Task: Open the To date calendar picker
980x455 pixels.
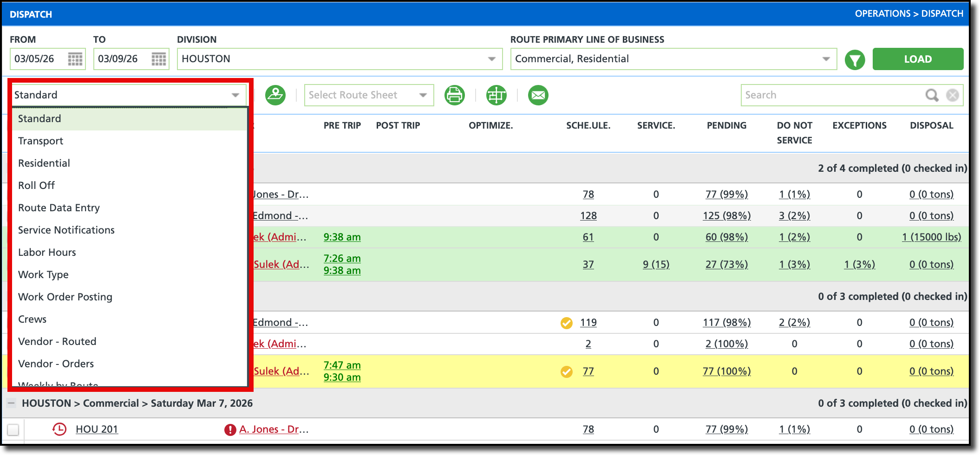Action: (158, 59)
